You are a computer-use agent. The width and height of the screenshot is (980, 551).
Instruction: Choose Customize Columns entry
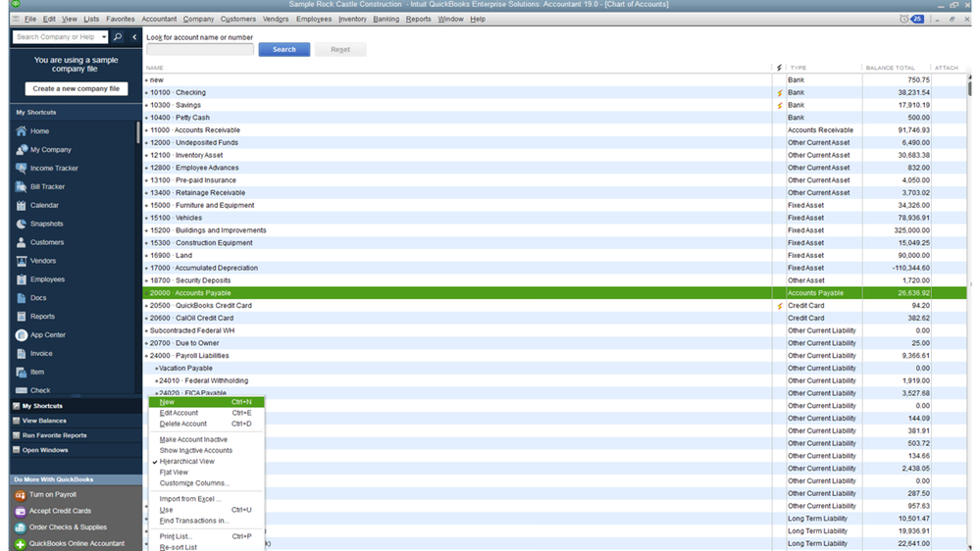pos(194,483)
